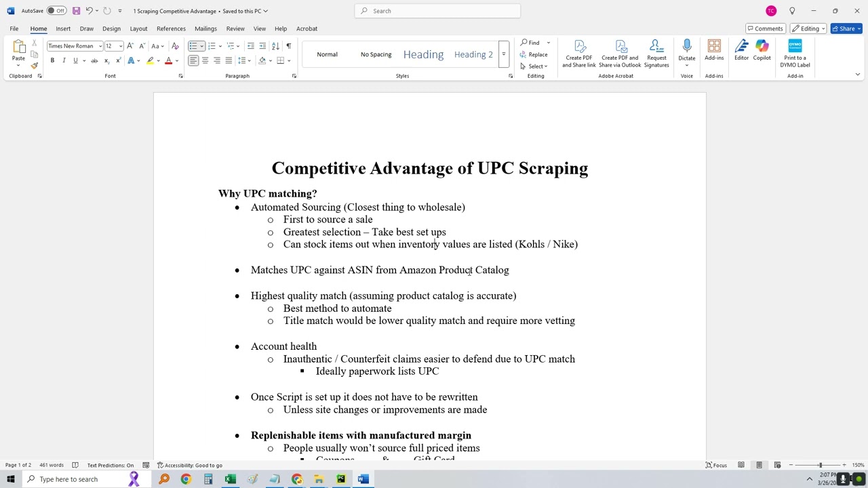
Task: Open the References tab
Action: pos(171,28)
